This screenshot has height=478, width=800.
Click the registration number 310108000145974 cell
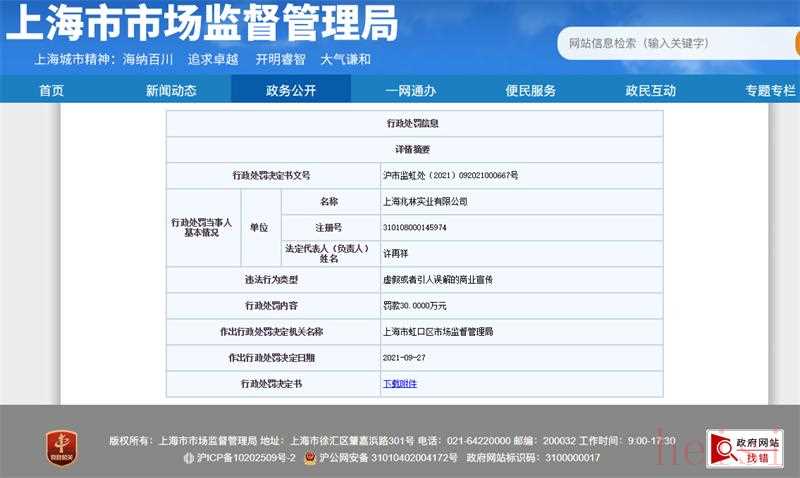coord(415,227)
